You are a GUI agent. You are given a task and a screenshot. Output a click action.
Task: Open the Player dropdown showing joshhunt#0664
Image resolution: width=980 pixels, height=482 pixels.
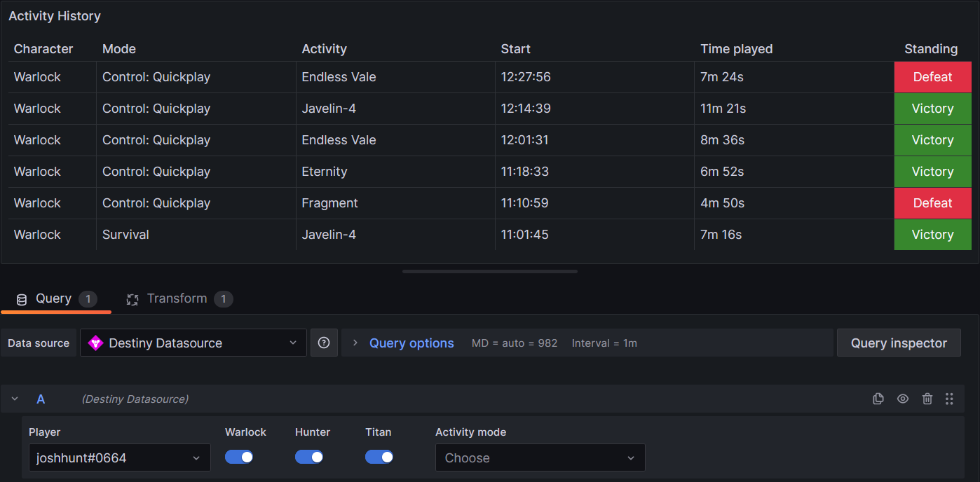click(119, 457)
